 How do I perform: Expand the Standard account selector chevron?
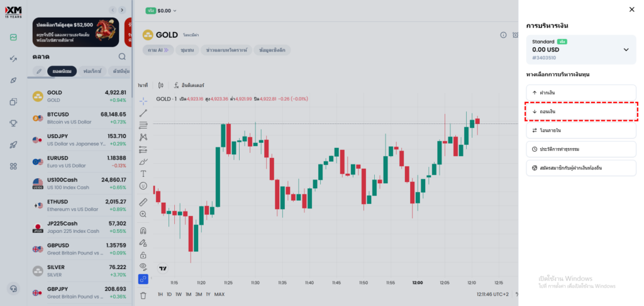(x=626, y=50)
